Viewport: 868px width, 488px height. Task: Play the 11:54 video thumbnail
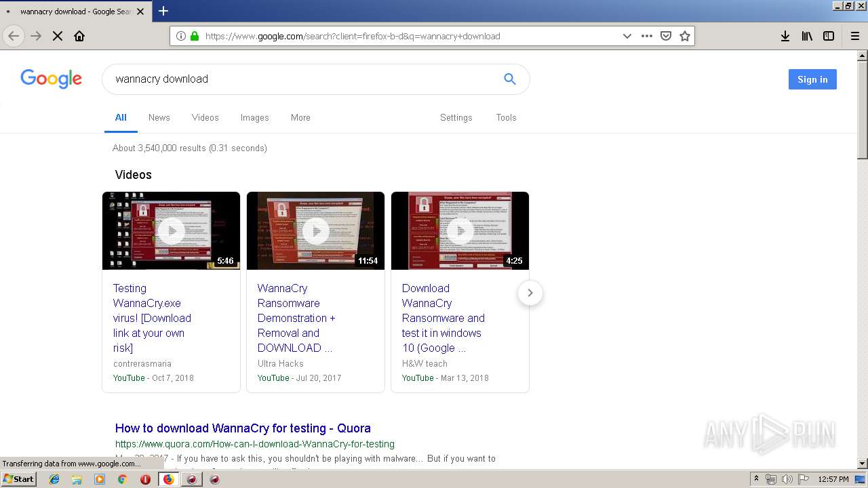(x=315, y=230)
